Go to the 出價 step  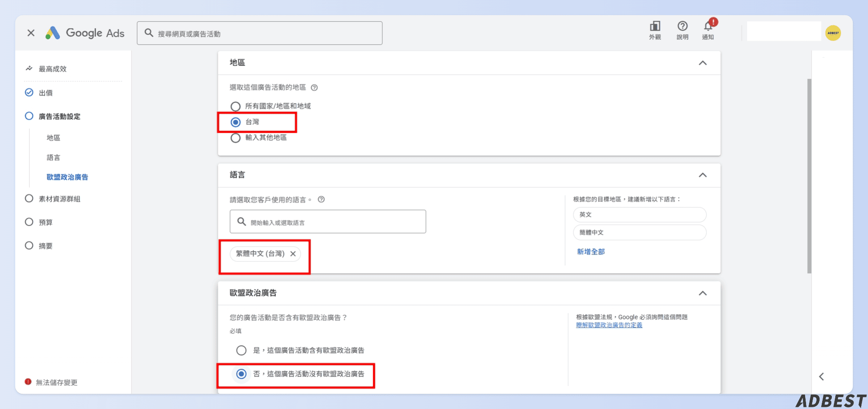[x=45, y=93]
